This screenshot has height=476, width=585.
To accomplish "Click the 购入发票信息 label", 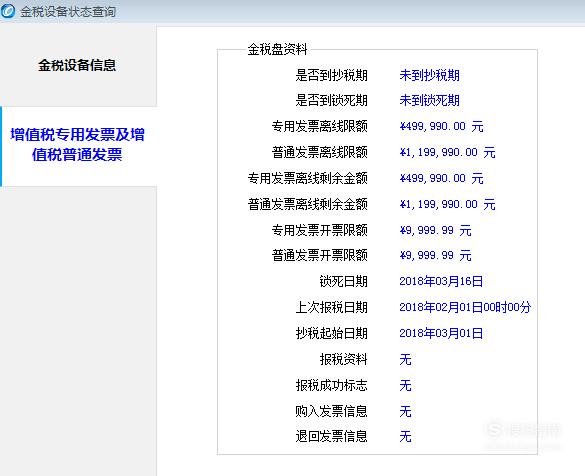I will (331, 411).
